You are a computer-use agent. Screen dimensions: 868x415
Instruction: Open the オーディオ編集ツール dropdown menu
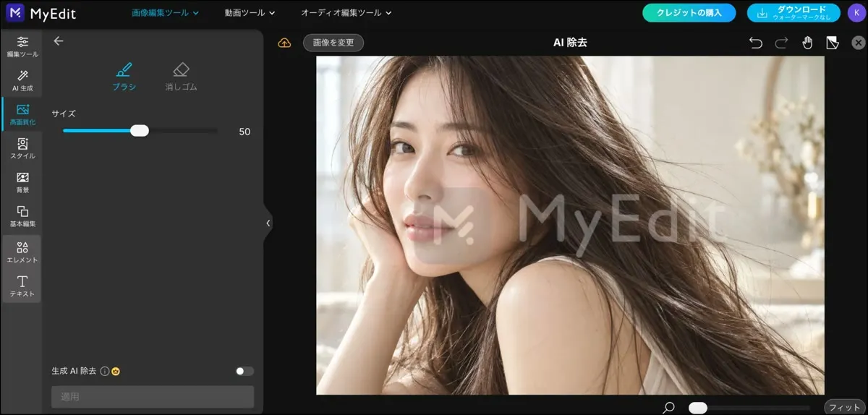346,13
